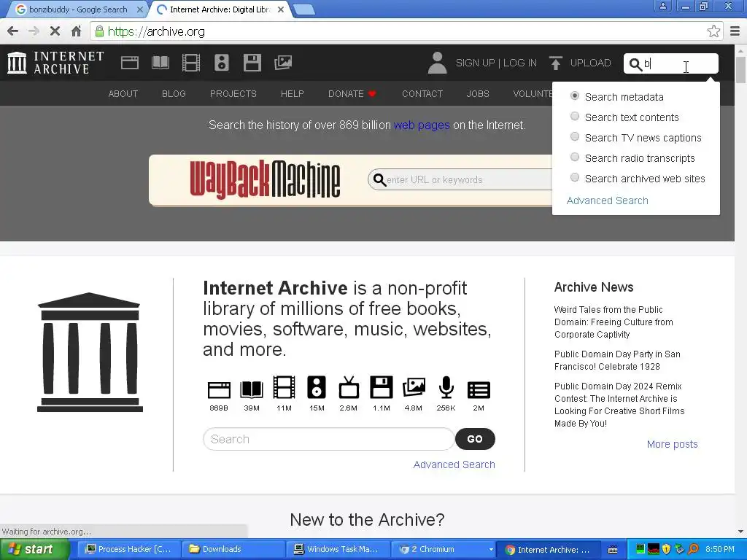Open Public Domain Day Party news post
The width and height of the screenshot is (747, 560).
pyautogui.click(x=617, y=360)
